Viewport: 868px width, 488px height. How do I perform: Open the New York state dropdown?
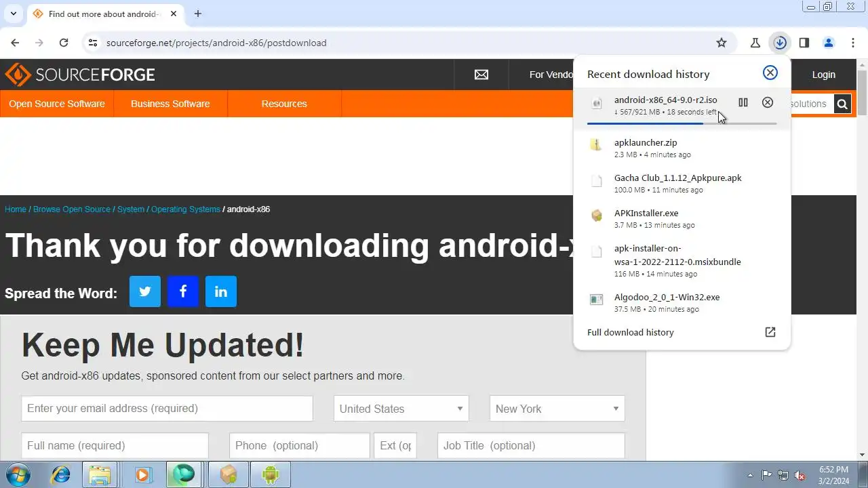tap(557, 409)
